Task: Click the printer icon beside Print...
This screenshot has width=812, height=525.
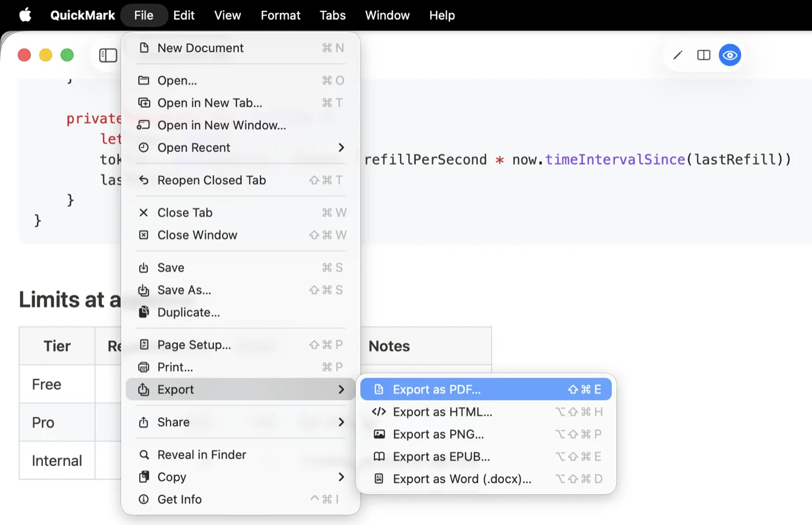Action: coord(144,367)
